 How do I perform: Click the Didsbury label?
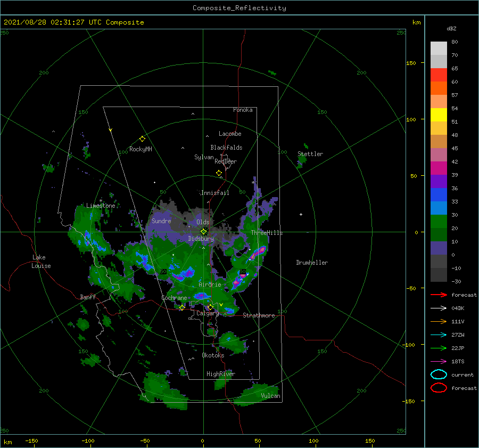(201, 239)
